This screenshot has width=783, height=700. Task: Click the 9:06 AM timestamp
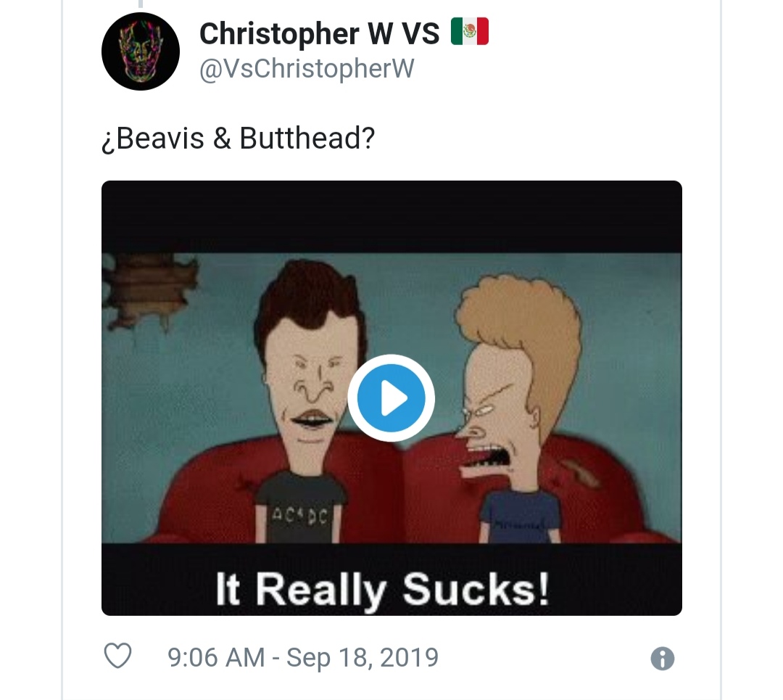coord(215,657)
